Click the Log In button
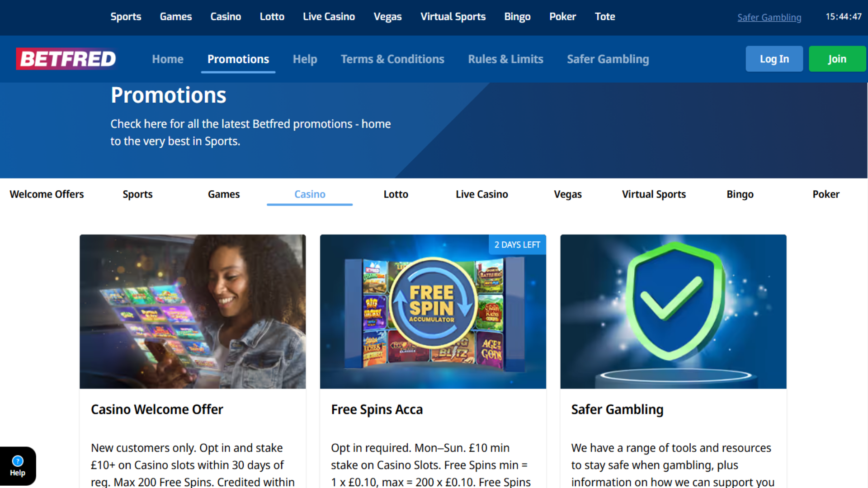 click(774, 59)
